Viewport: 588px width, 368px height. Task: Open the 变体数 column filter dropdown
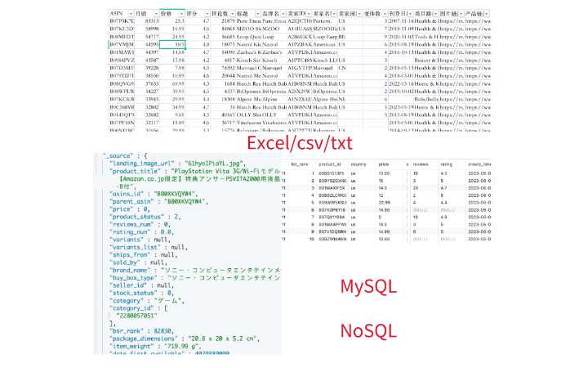tap(385, 14)
